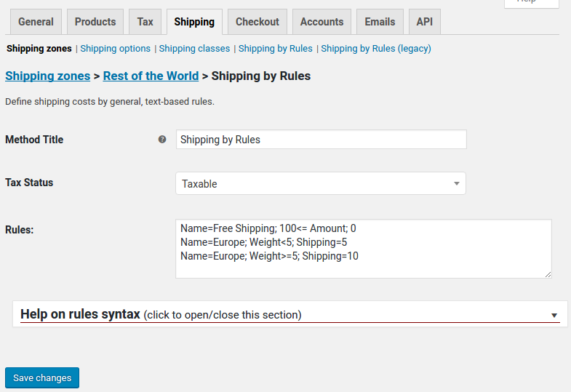Open Shipping by Rules (legacy) link
This screenshot has height=392, width=571.
(x=375, y=49)
